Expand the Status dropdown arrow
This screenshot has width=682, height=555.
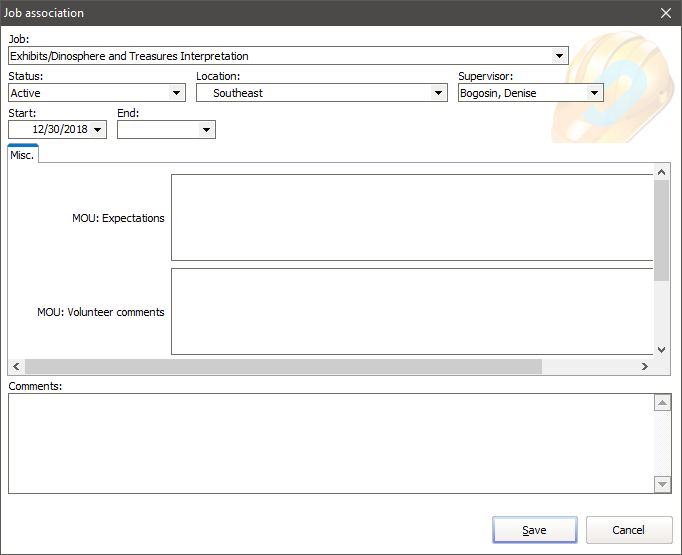(177, 93)
